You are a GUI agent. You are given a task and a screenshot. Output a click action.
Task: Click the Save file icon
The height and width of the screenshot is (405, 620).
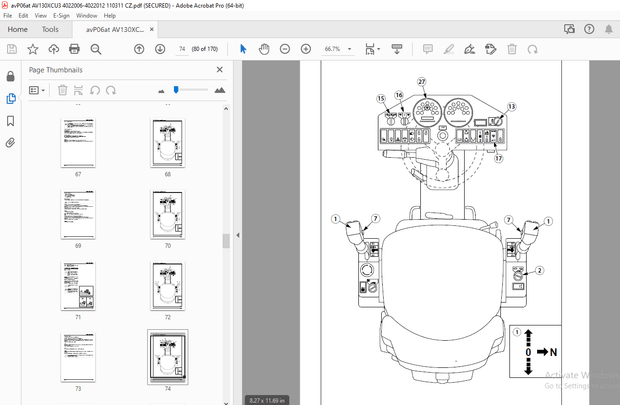[12, 49]
